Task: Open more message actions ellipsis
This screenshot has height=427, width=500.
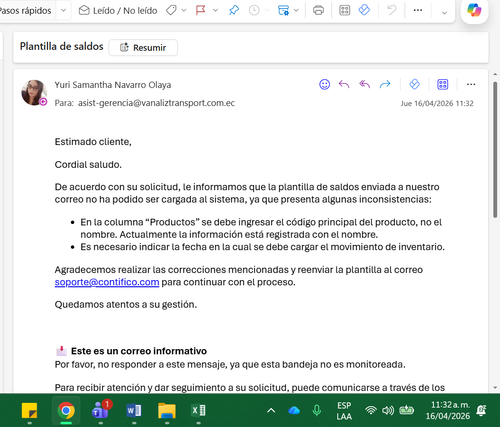Action: (471, 84)
